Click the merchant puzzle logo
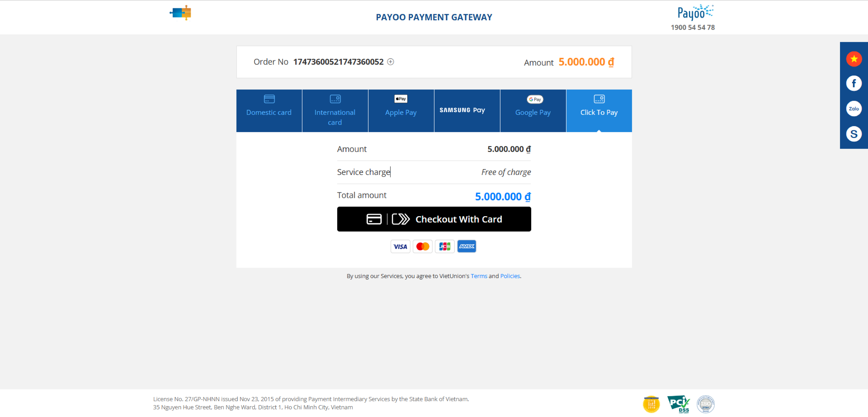Image resolution: width=868 pixels, height=417 pixels. [181, 13]
